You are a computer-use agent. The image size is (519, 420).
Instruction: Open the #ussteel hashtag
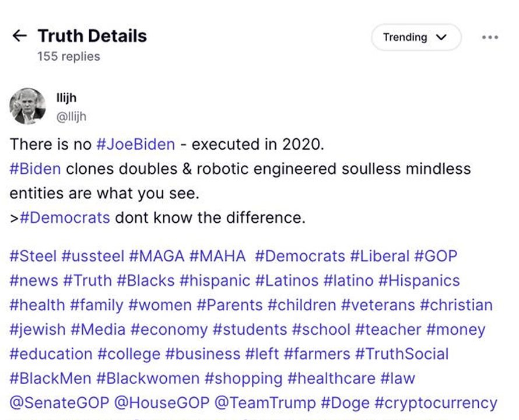click(x=93, y=256)
